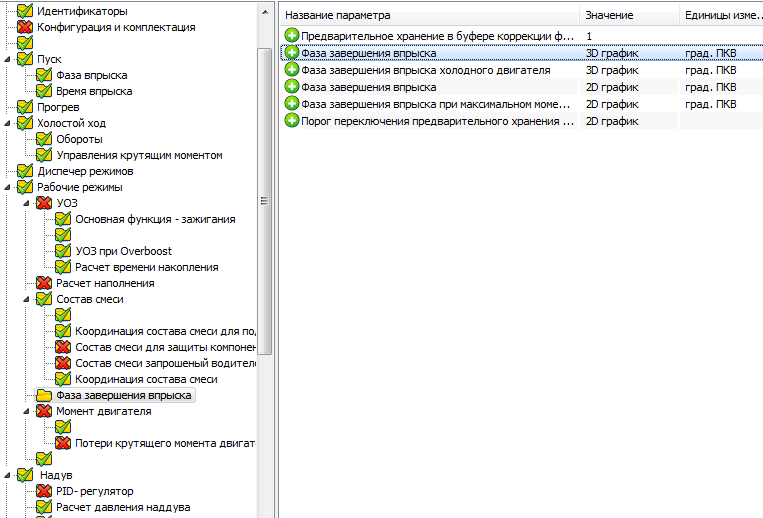Image resolution: width=763 pixels, height=518 pixels.
Task: Click the red X icon beside PID- регулятор
Action: coord(44,491)
